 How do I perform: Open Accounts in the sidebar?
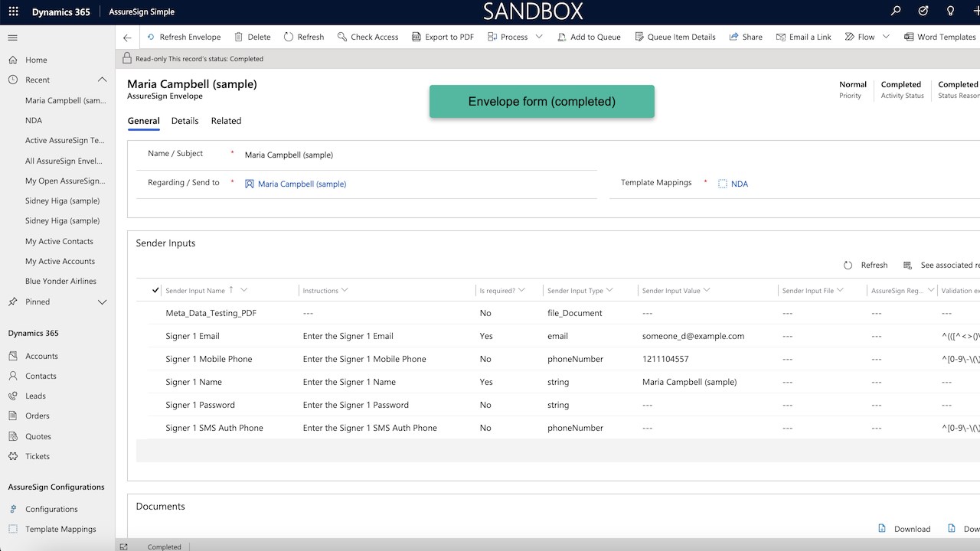tap(41, 356)
